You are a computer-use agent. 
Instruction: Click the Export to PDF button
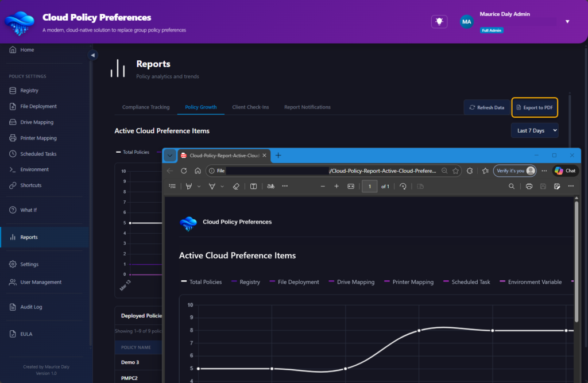click(x=535, y=107)
